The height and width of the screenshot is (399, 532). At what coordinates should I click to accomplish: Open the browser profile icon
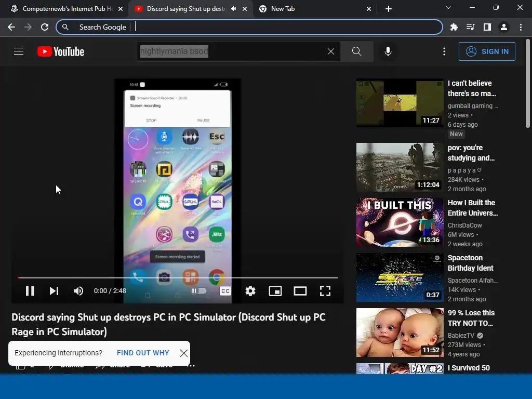(x=504, y=27)
